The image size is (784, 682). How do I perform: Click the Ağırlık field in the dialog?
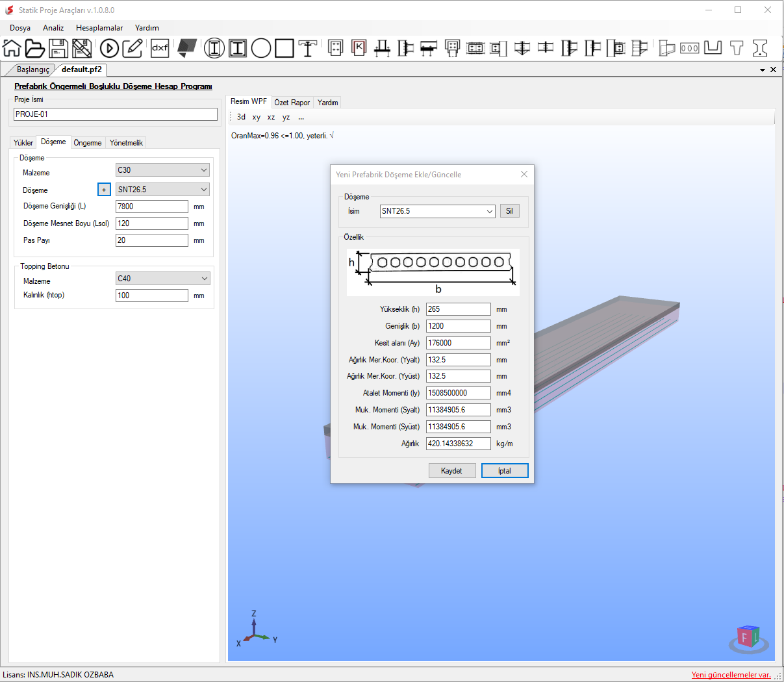click(459, 444)
